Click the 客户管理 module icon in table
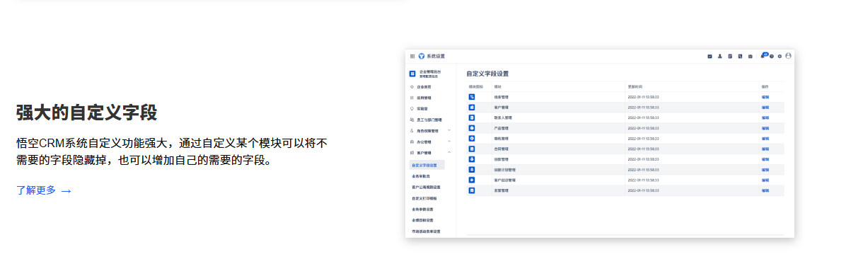The image size is (868, 271). 472,108
